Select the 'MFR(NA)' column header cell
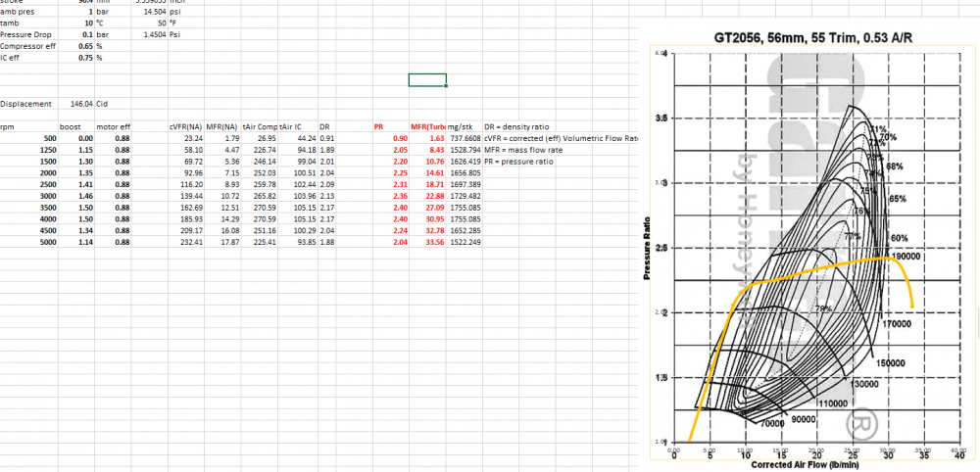980x472 pixels. click(x=223, y=126)
